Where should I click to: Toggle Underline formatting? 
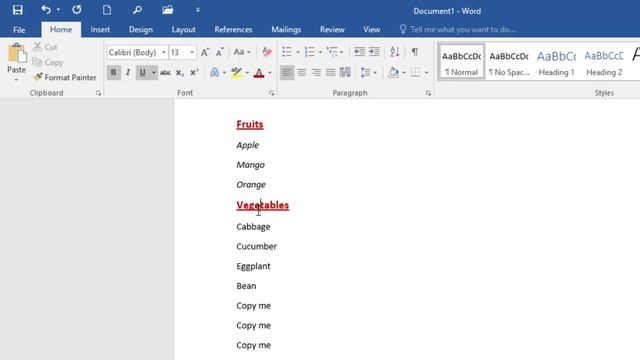(x=142, y=73)
